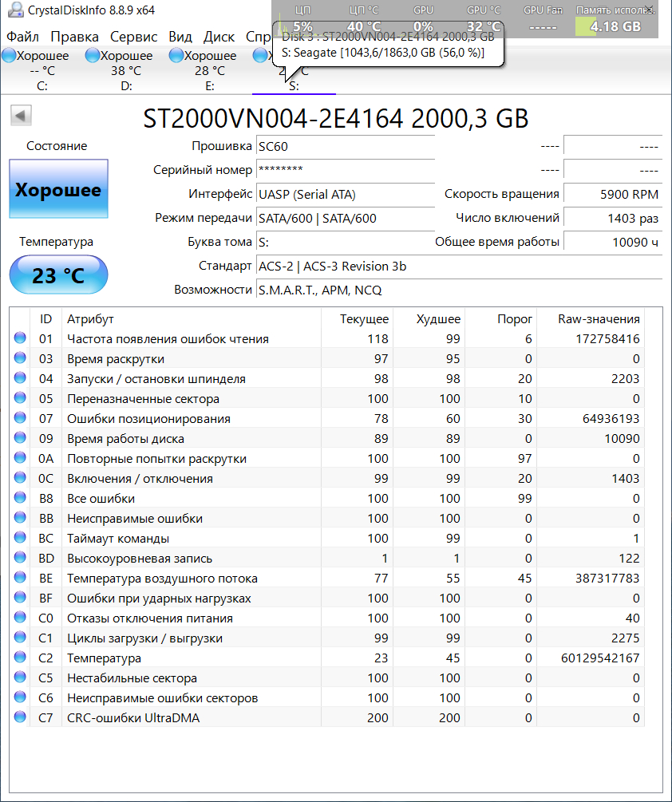
Task: Click the previous disk arrow button
Action: 21,116
